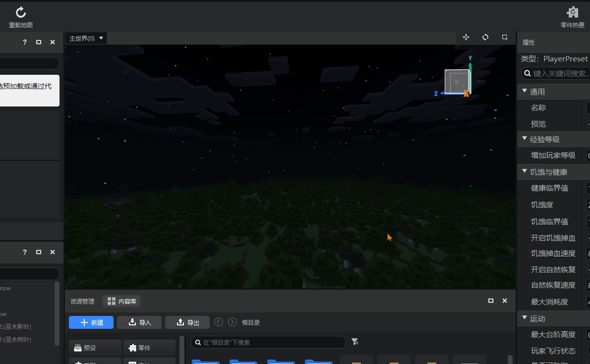Maximize the 资源管理 bottom panel
This screenshot has height=364, width=590.
[x=491, y=301]
